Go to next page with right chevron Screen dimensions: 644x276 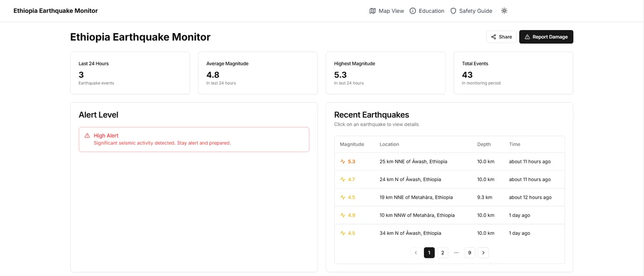click(484, 252)
